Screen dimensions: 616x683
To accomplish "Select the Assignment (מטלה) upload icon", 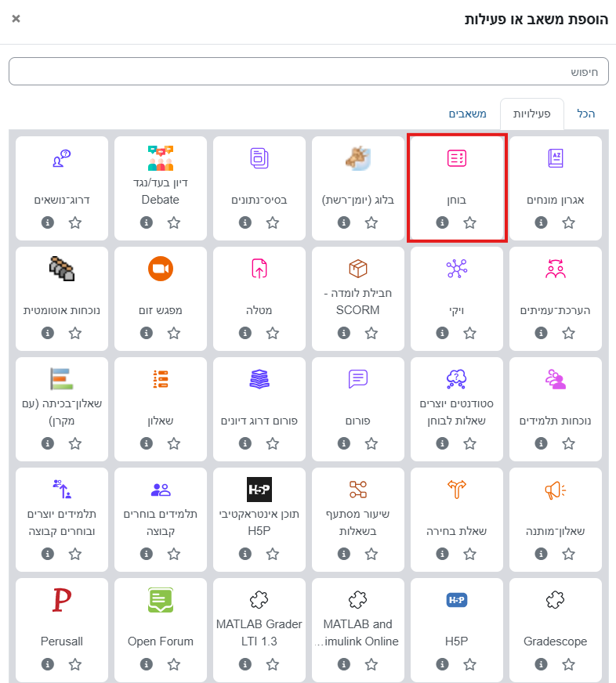I will pyautogui.click(x=259, y=269).
